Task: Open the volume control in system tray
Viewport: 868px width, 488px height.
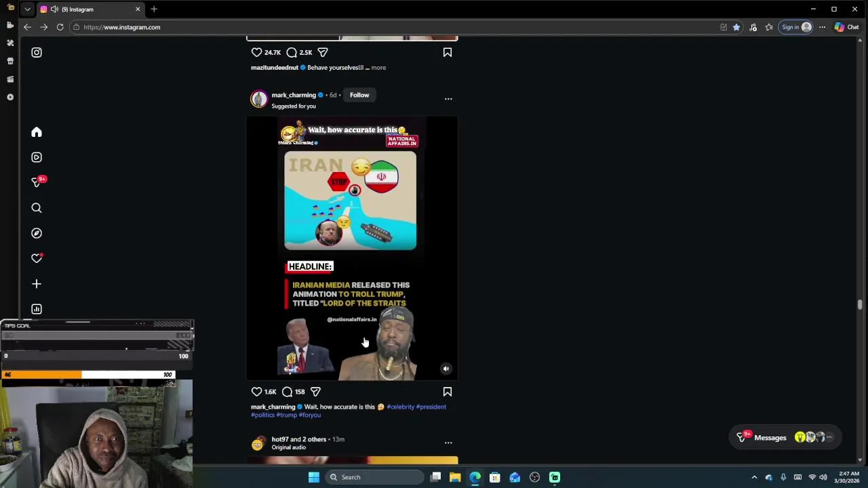Action: coord(827,477)
